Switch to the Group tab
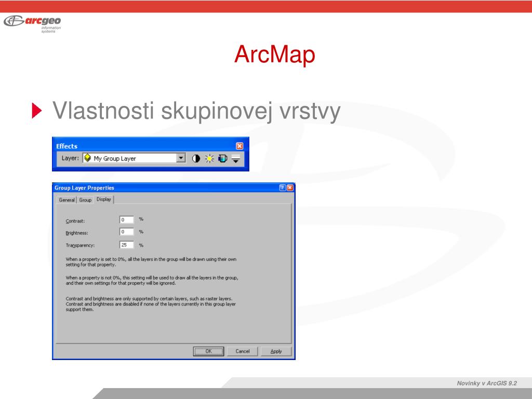Viewport: 532px width, 399px height. [x=85, y=200]
